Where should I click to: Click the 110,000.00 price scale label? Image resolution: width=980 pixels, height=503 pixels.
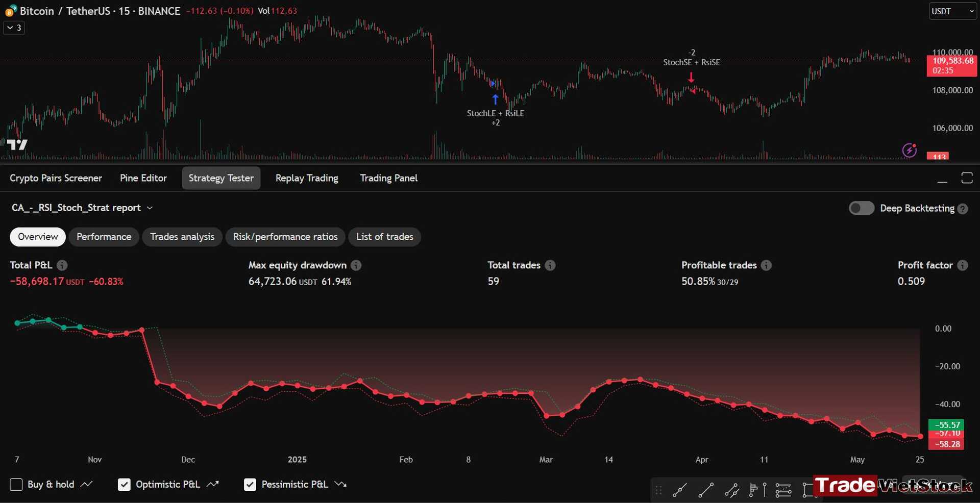click(x=952, y=52)
